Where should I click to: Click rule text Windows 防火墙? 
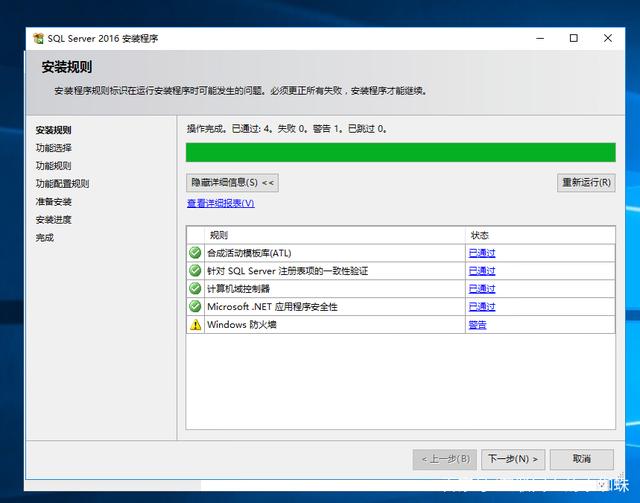242,325
